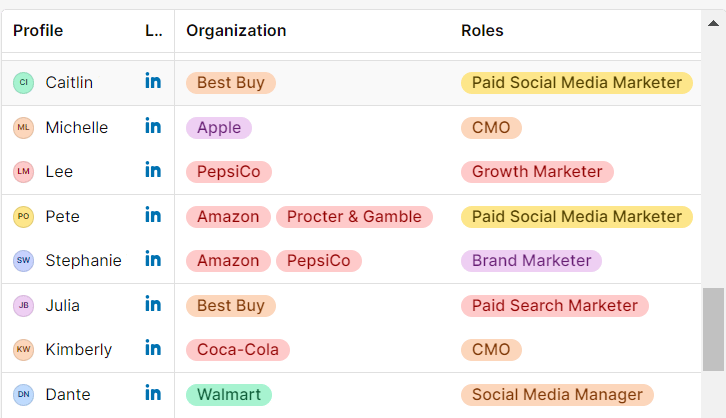Select the Roles column header

482,31
